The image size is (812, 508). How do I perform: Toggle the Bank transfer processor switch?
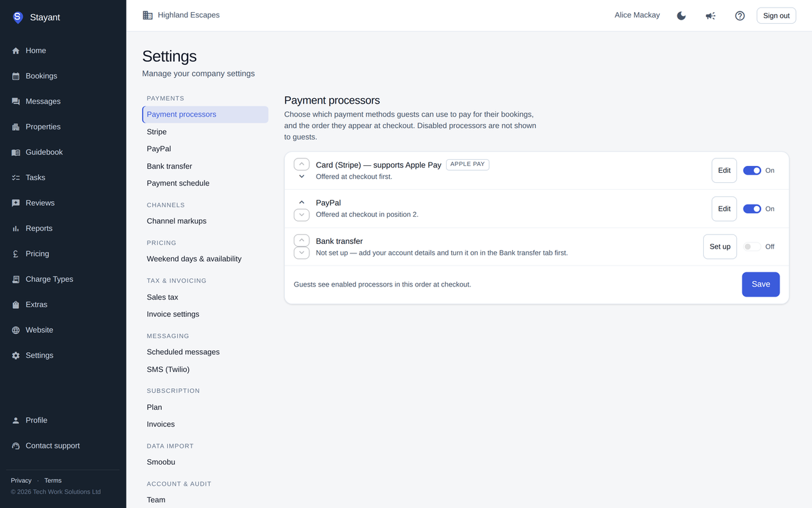[752, 247]
